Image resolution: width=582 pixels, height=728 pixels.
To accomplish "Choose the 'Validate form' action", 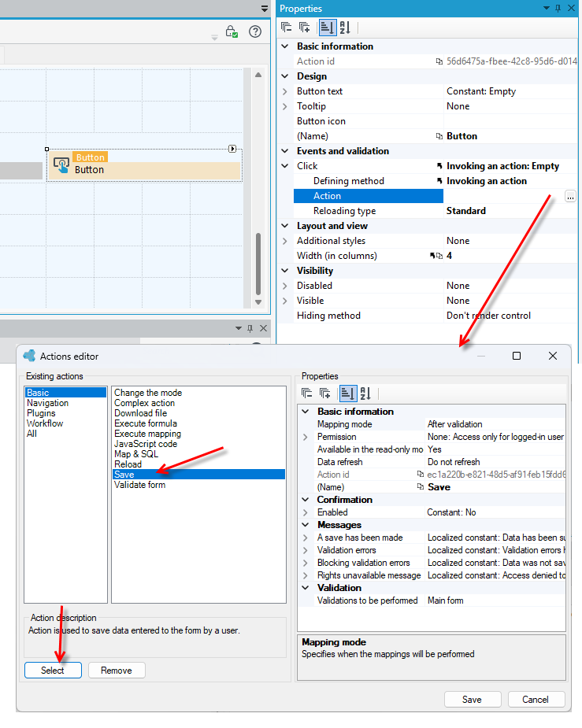I will point(198,484).
